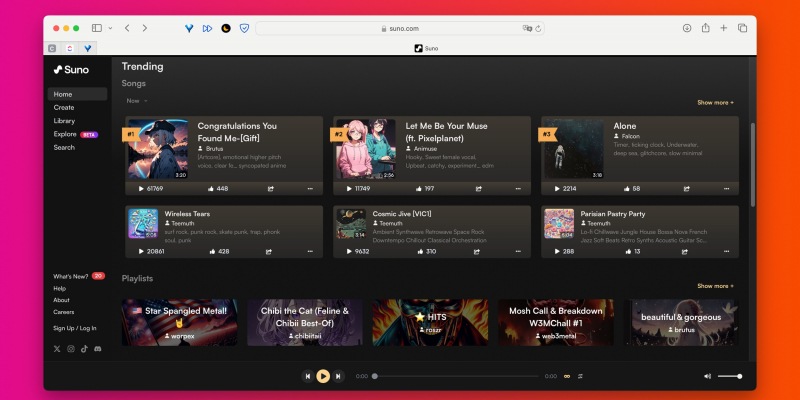The height and width of the screenshot is (400, 800).
Task: Mute audio with the speaker icon
Action: point(707,377)
